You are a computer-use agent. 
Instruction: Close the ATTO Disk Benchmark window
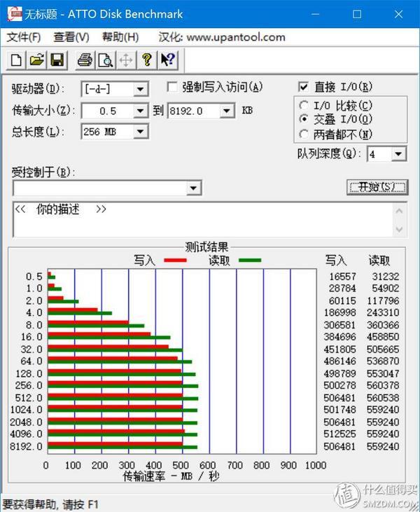point(398,14)
